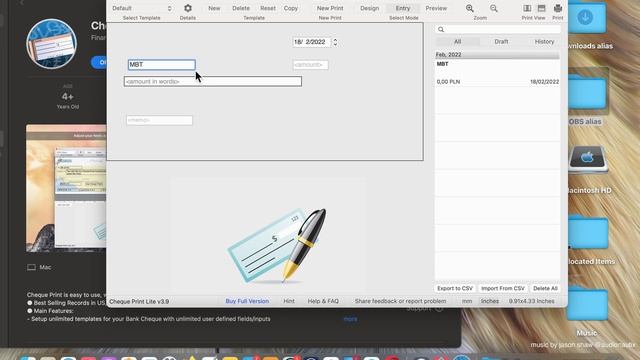Click Import From CSV button
Image resolution: width=640 pixels, height=360 pixels.
502,288
